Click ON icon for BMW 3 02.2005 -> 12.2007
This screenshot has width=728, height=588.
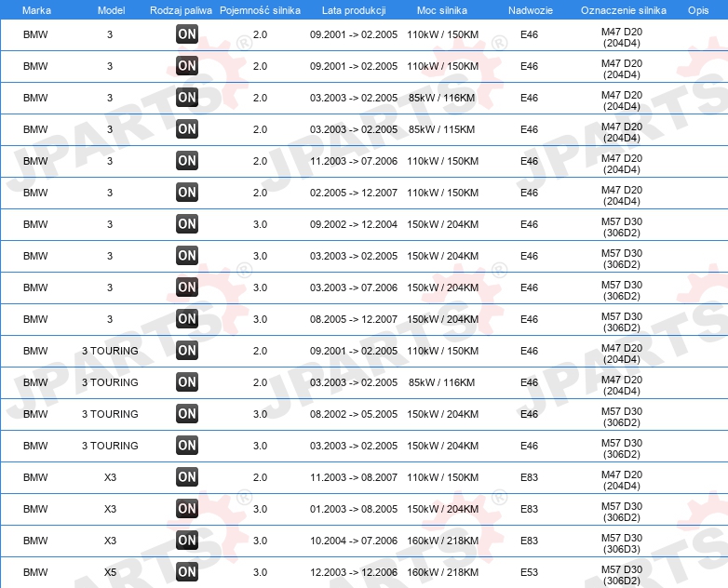coord(187,193)
